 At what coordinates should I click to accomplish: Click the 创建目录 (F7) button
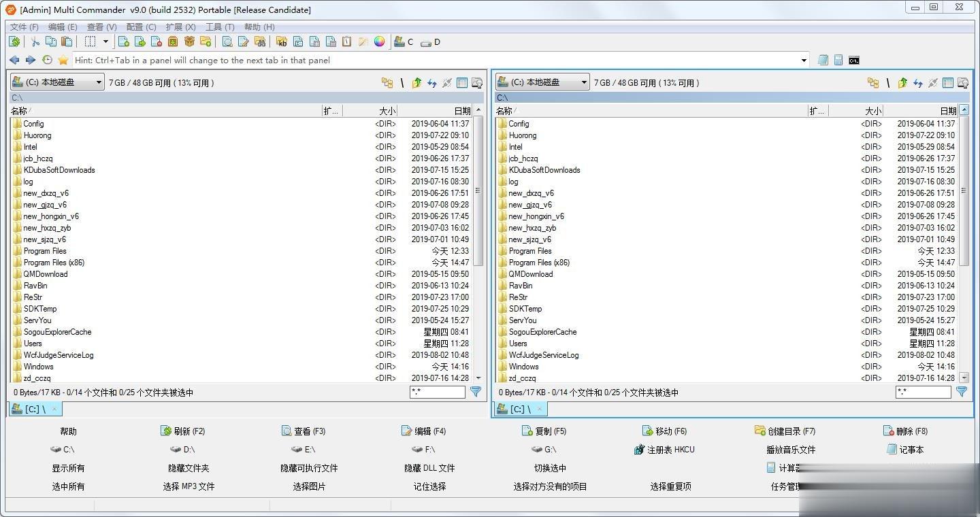(x=785, y=431)
